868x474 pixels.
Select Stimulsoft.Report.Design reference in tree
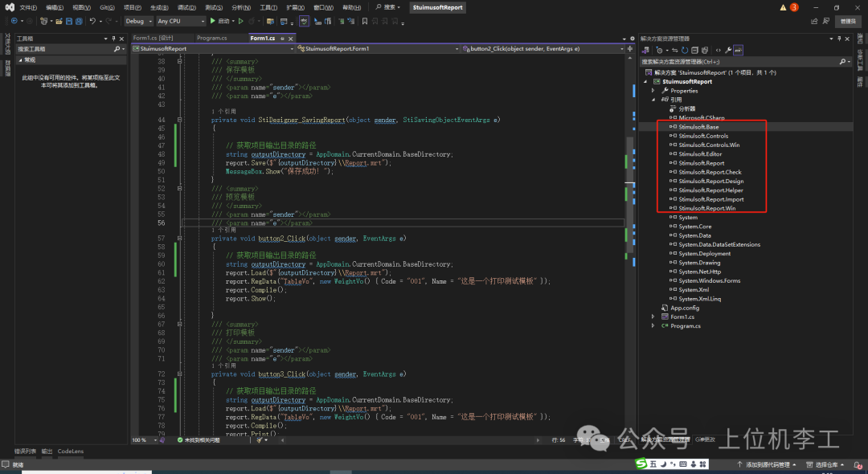pyautogui.click(x=710, y=181)
